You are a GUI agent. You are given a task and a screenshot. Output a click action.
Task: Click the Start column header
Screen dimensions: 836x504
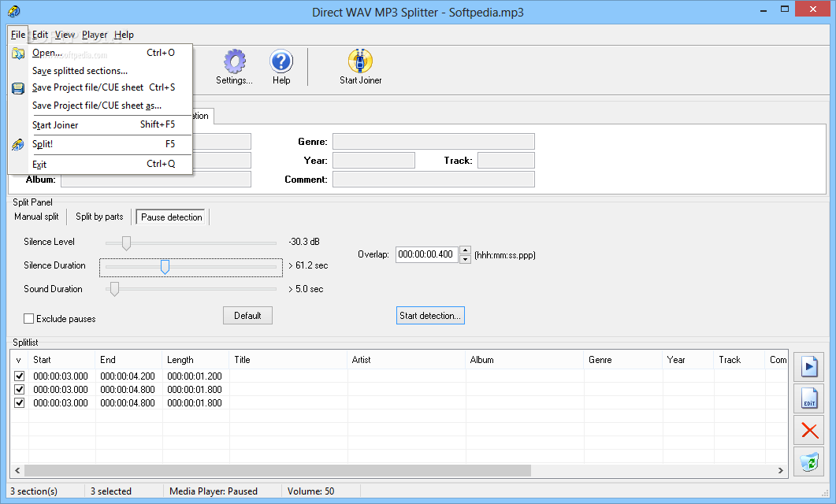(61, 360)
